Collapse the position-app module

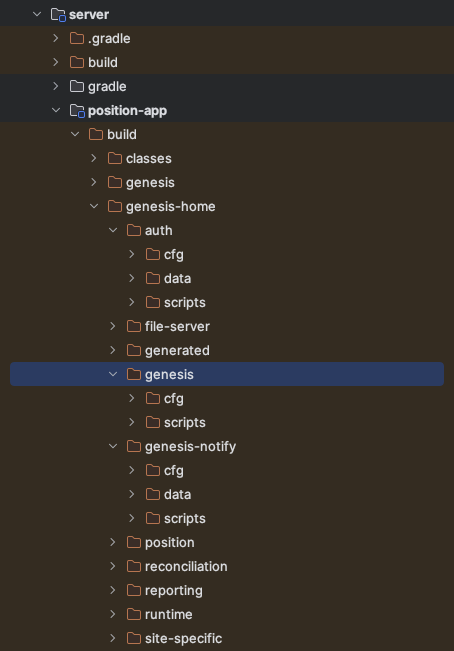56,110
